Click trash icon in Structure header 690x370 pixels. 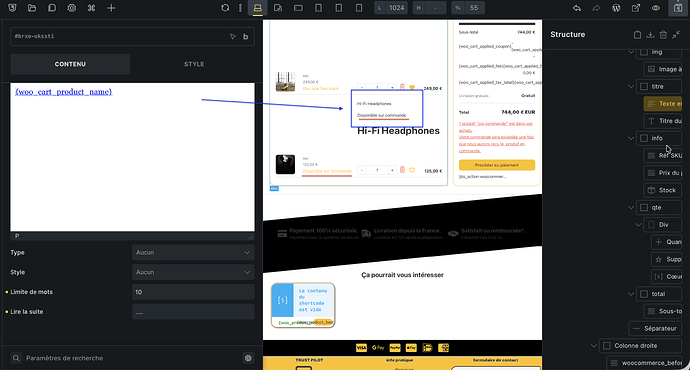click(663, 35)
